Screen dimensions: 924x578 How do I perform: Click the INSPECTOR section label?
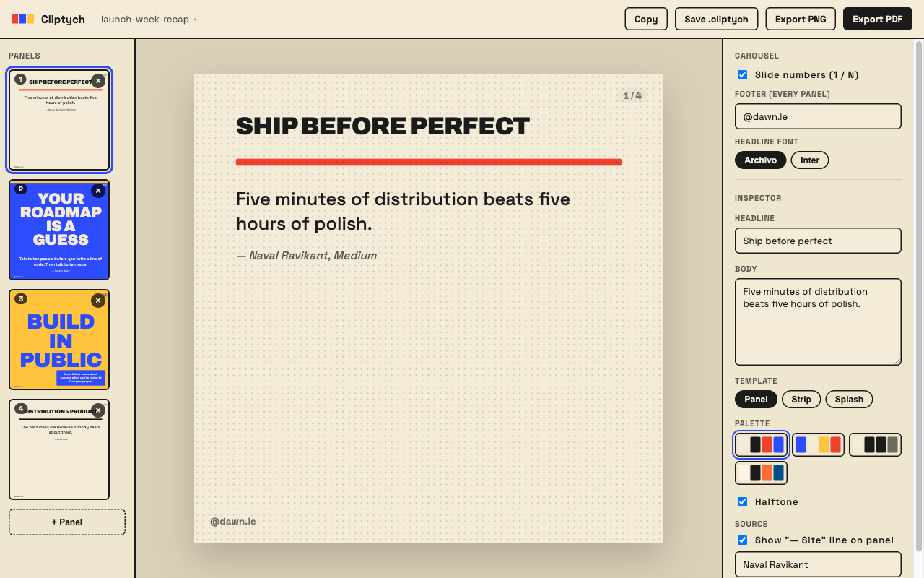tap(758, 198)
